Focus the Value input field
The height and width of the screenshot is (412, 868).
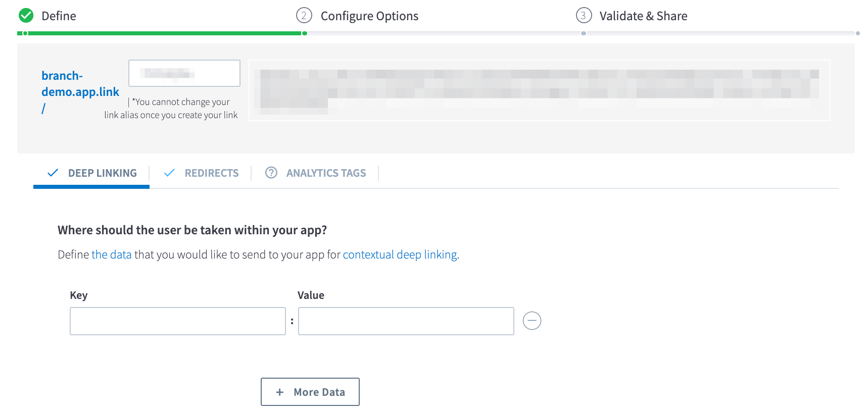(x=406, y=321)
